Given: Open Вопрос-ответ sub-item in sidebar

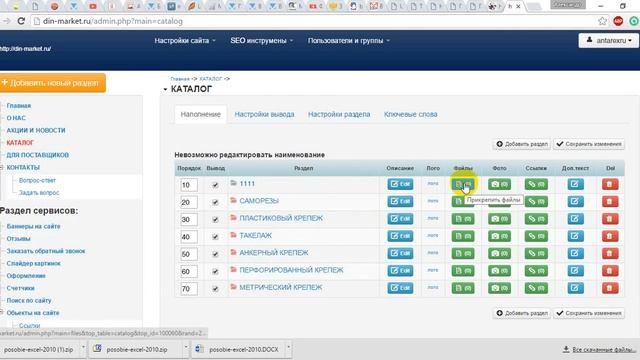Looking at the screenshot, I should pyautogui.click(x=37, y=180).
